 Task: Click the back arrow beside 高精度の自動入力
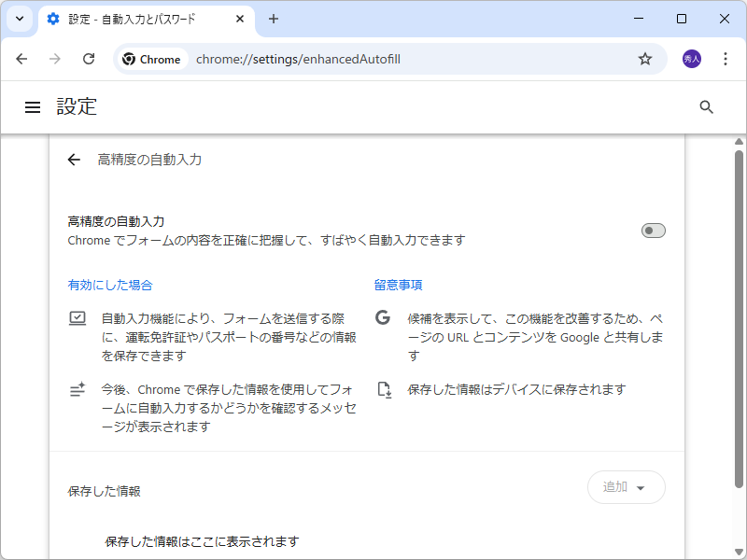(74, 160)
